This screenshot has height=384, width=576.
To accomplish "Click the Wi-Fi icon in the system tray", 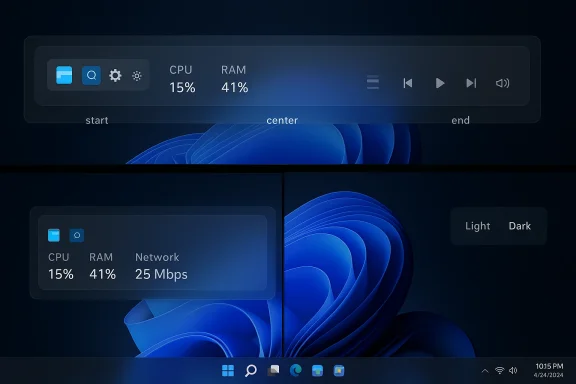I will click(500, 370).
